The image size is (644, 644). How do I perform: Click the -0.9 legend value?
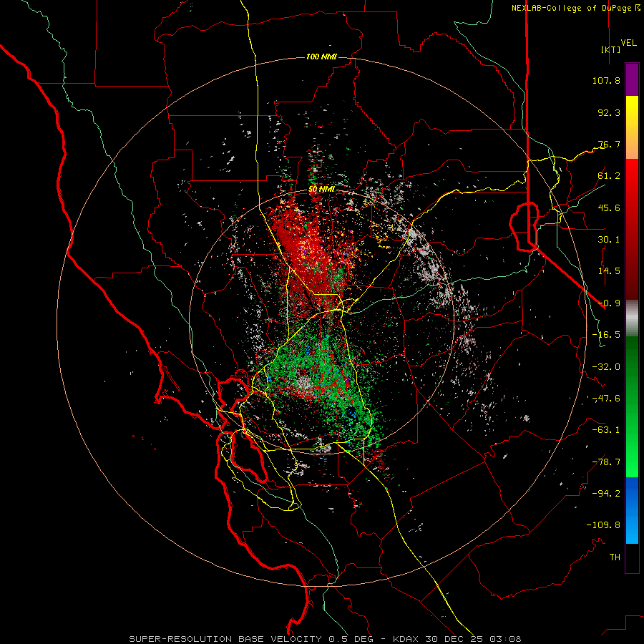[609, 303]
